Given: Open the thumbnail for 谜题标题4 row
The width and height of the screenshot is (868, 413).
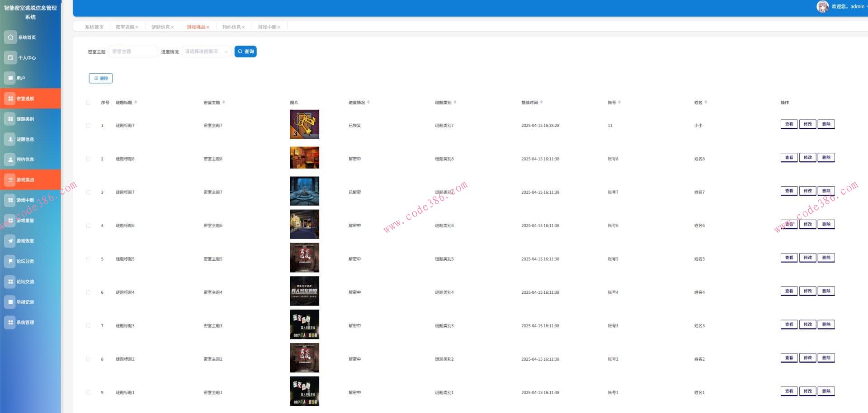Looking at the screenshot, I should 304,291.
